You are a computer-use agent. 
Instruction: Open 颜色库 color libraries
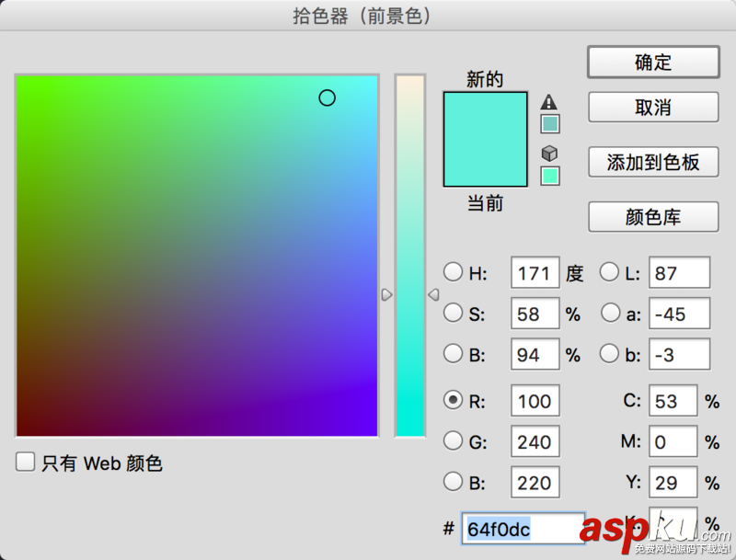[x=653, y=217]
